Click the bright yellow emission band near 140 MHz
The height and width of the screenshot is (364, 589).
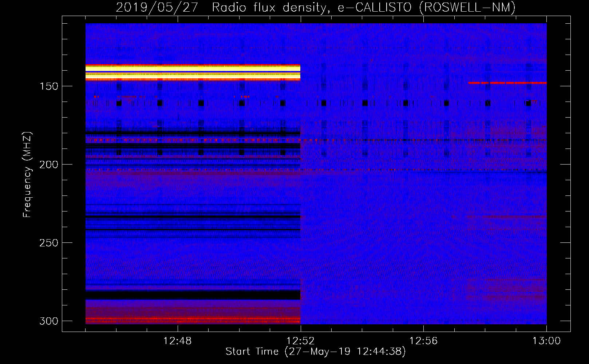193,72
